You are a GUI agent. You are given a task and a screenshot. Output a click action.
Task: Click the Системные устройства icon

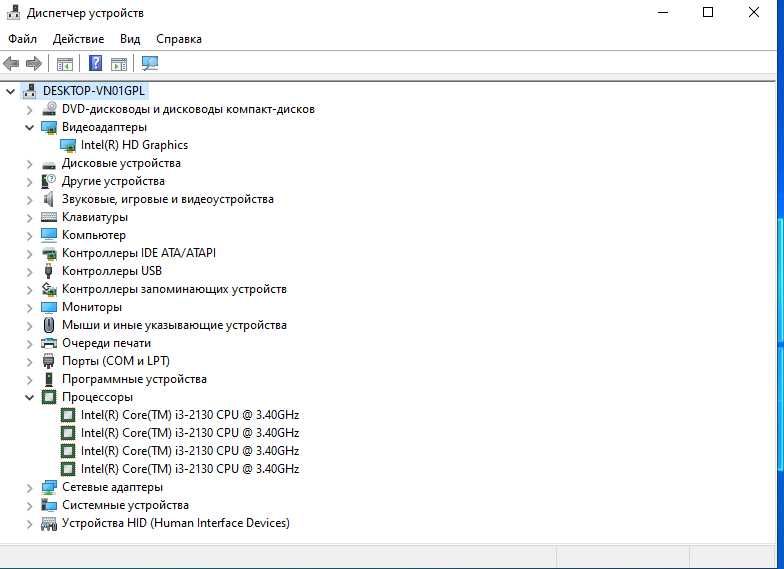click(x=49, y=505)
